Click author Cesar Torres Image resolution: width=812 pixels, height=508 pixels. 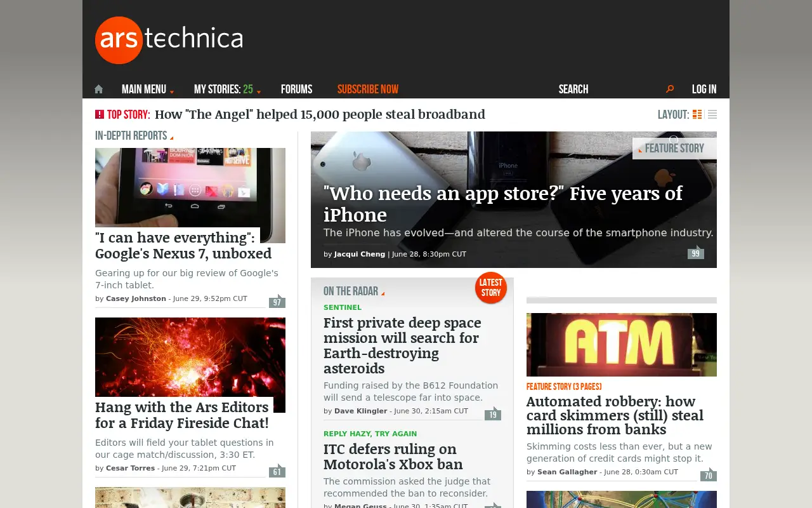pos(130,468)
